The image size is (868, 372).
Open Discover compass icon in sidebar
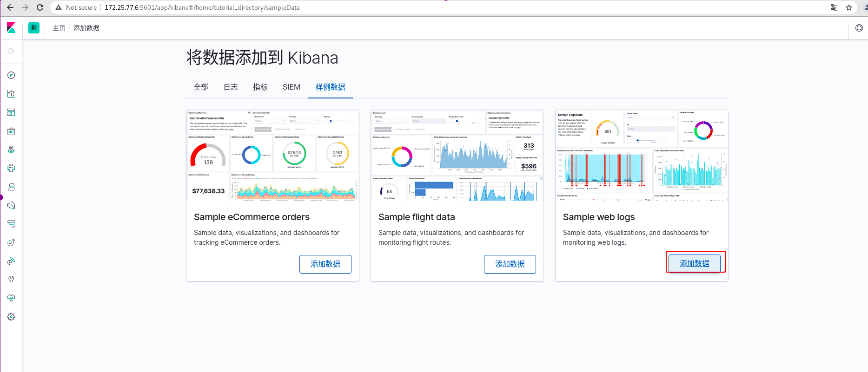11,75
